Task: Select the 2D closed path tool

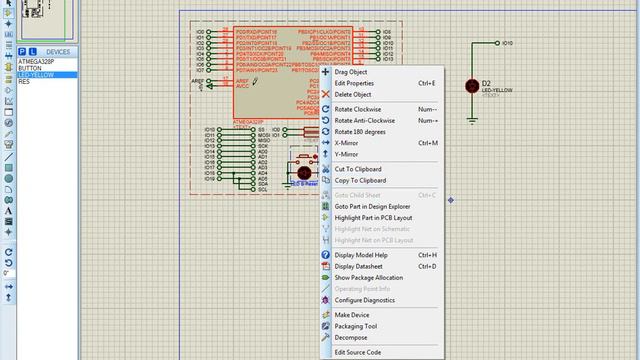Action: click(x=8, y=200)
